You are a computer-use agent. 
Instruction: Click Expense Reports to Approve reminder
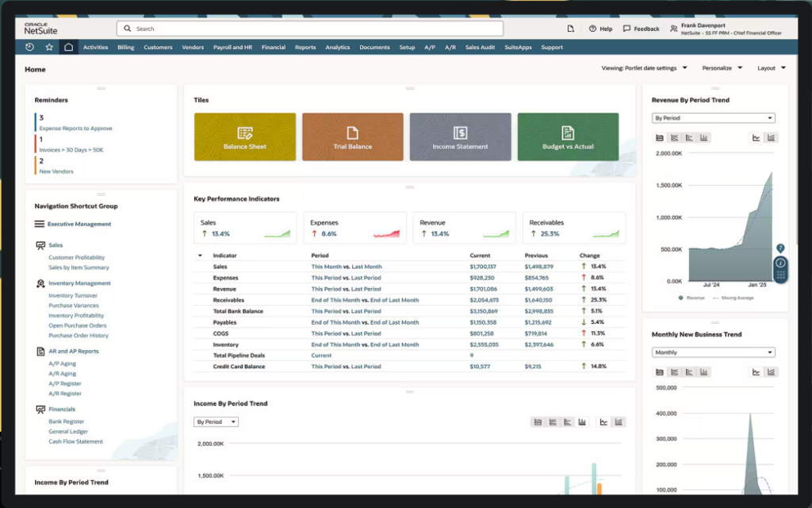tap(75, 129)
